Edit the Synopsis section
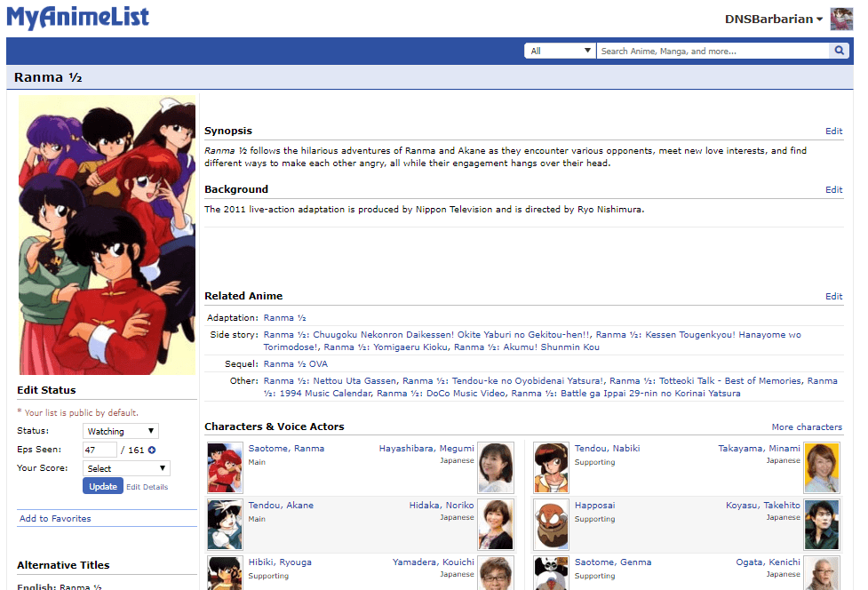Viewport: 868px width, 590px height. pyautogui.click(x=833, y=131)
